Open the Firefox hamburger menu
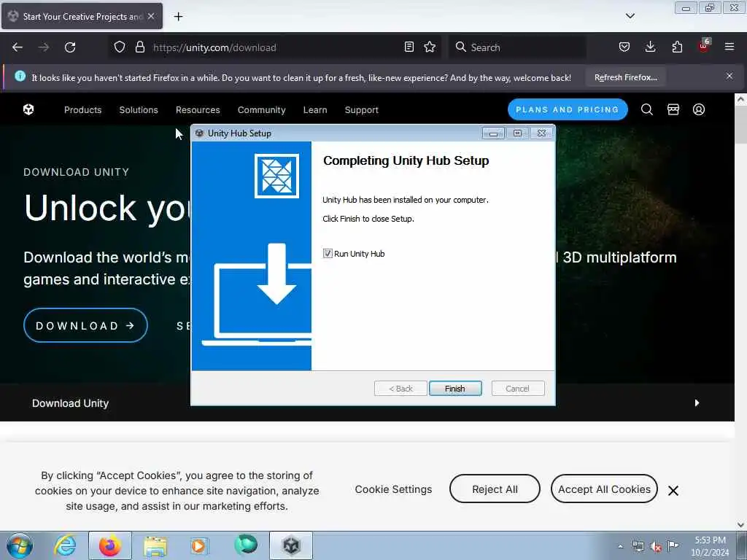Viewport: 747px width, 560px height. pyautogui.click(x=729, y=47)
